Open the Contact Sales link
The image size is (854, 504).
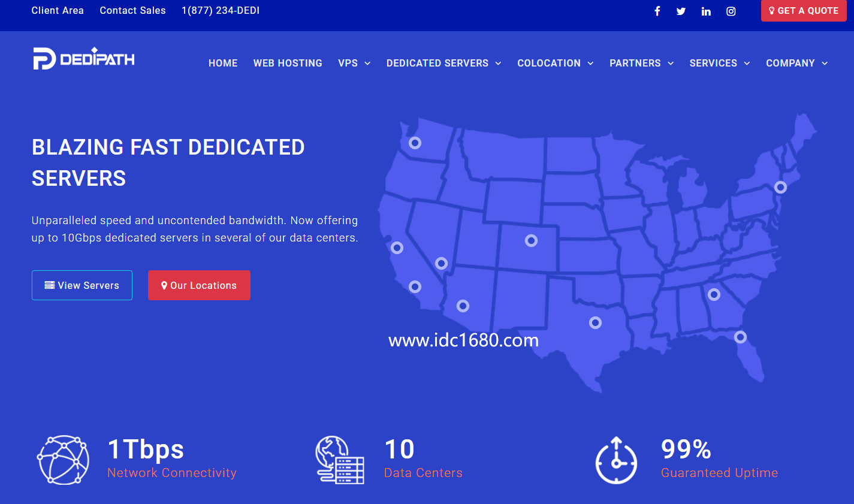click(132, 10)
